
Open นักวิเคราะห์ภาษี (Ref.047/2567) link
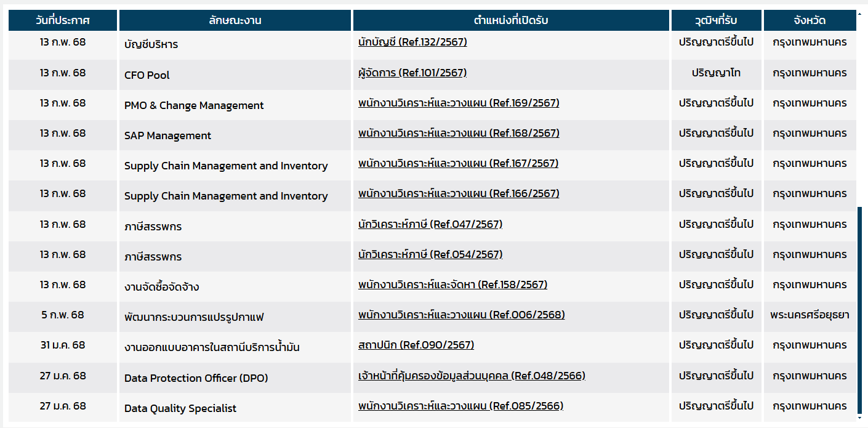[430, 224]
